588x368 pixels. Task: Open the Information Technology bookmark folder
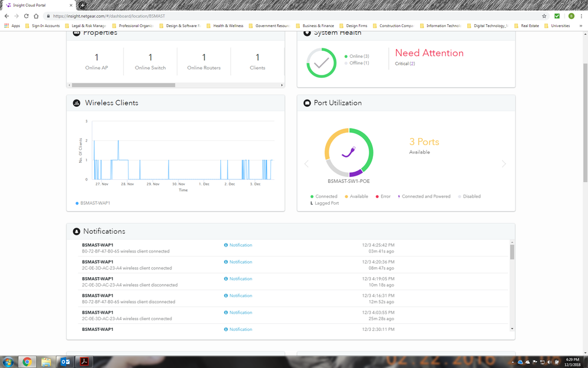[x=440, y=26]
